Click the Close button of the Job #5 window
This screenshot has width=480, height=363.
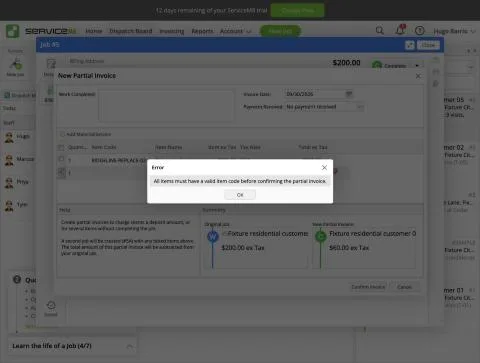coord(428,45)
